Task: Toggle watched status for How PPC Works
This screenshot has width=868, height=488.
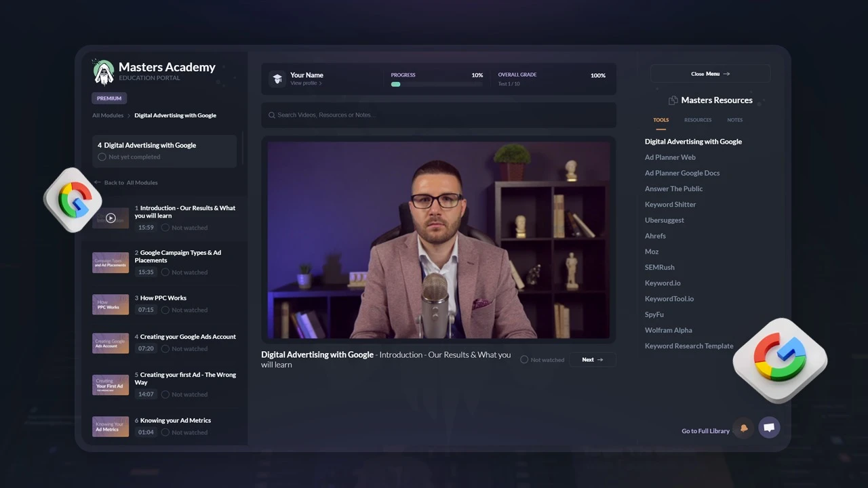Action: pos(165,310)
